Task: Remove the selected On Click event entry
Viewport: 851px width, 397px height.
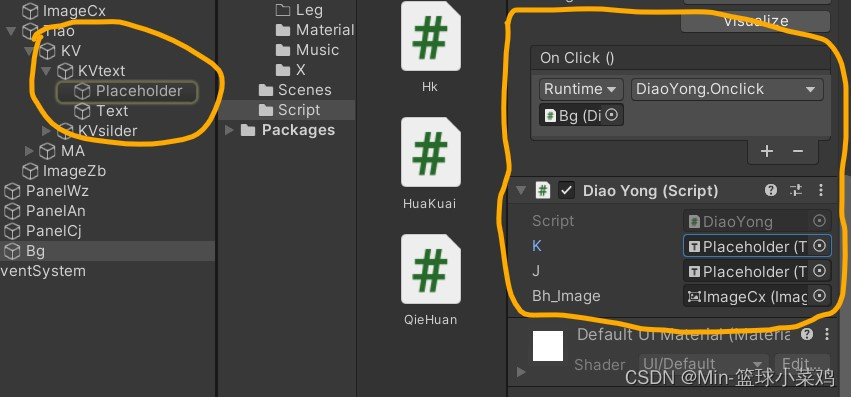Action: (797, 151)
